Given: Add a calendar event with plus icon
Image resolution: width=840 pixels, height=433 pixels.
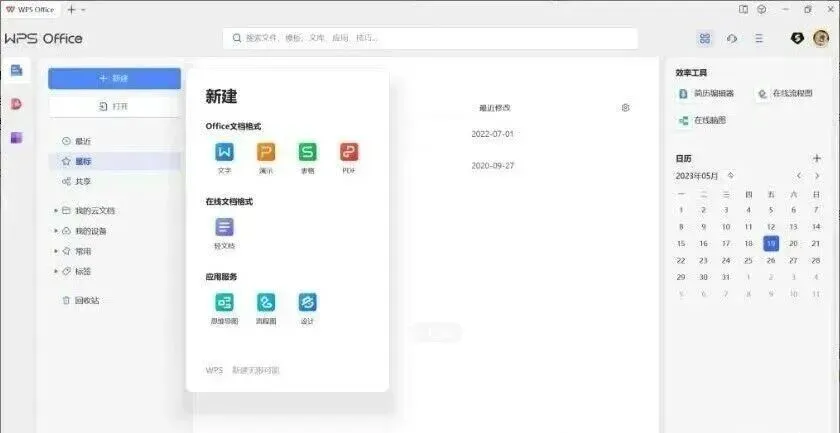Looking at the screenshot, I should pyautogui.click(x=816, y=159).
